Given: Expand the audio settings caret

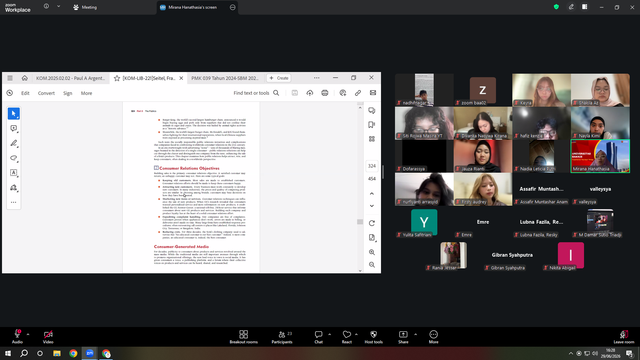Looking at the screenshot, I should tap(28, 334).
